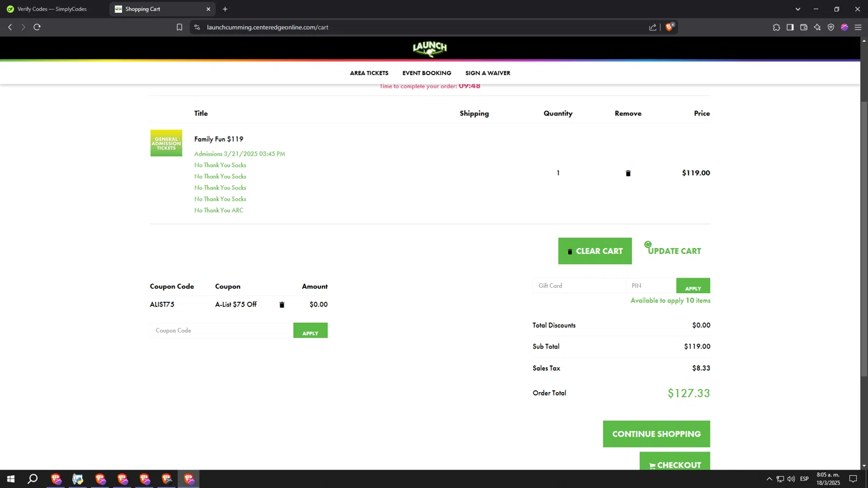The height and width of the screenshot is (488, 868).
Task: Select the Shopping Cart tab
Action: [162, 9]
